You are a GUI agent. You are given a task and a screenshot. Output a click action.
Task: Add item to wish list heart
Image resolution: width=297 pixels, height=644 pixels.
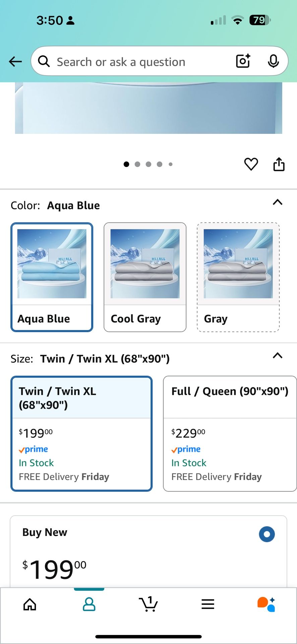coord(251,164)
